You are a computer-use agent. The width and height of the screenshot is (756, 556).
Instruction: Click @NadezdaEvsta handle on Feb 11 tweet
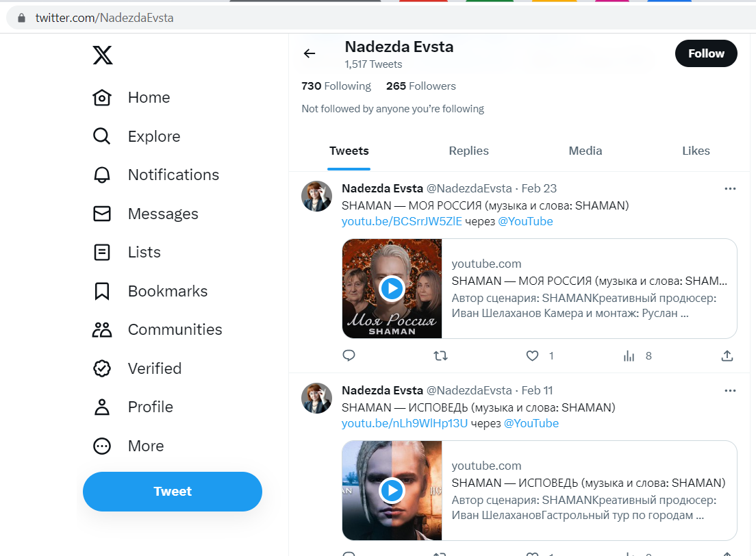469,390
